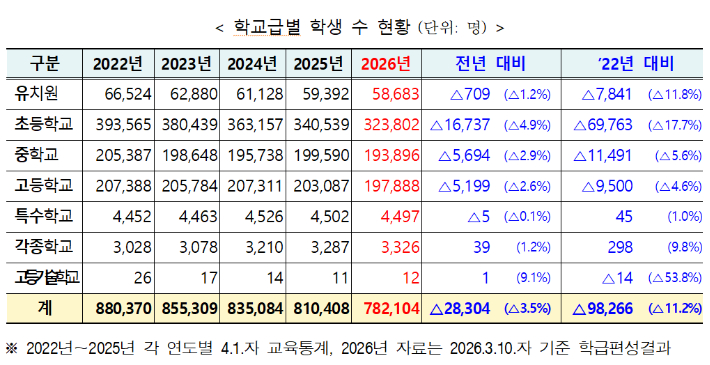Screen dimensions: 710x365
Task: Select the 구분 column header
Action: coord(44,64)
